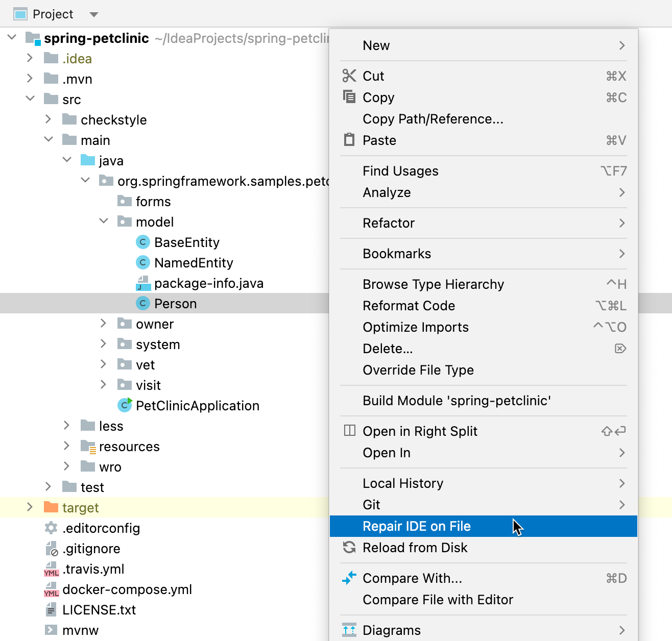The image size is (672, 641).
Task: Click the Paste clipboard icon
Action: tap(349, 139)
